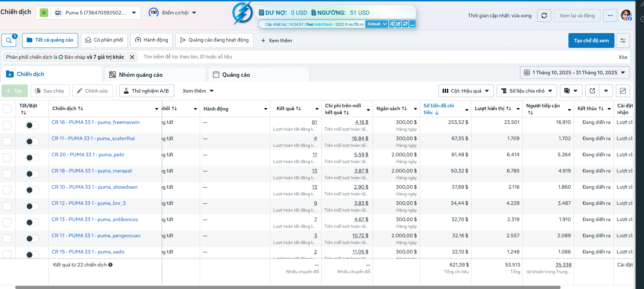Viewport: 644px width, 289px height.
Task: Remove the Phân phối chiến dịch filter chip
Action: tap(132, 57)
